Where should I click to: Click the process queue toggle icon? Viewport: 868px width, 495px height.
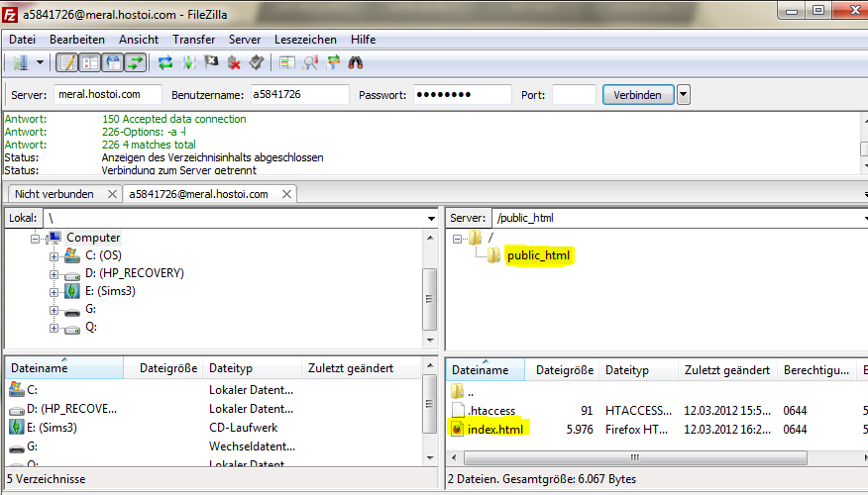point(189,63)
